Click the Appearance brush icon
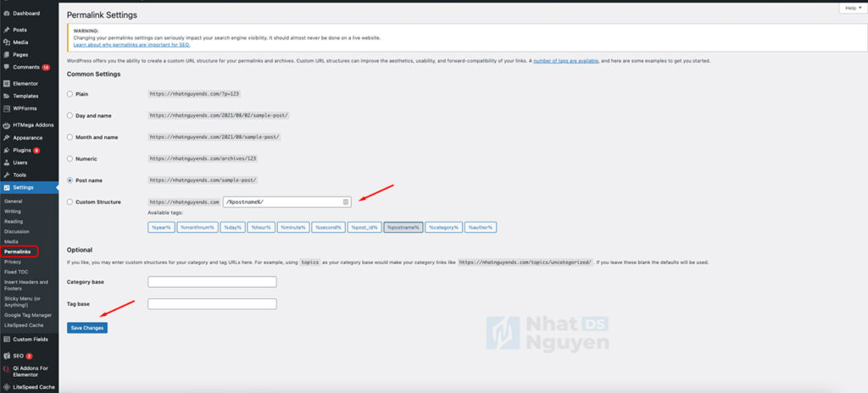Screen dimensions: 868x393 click(7, 138)
